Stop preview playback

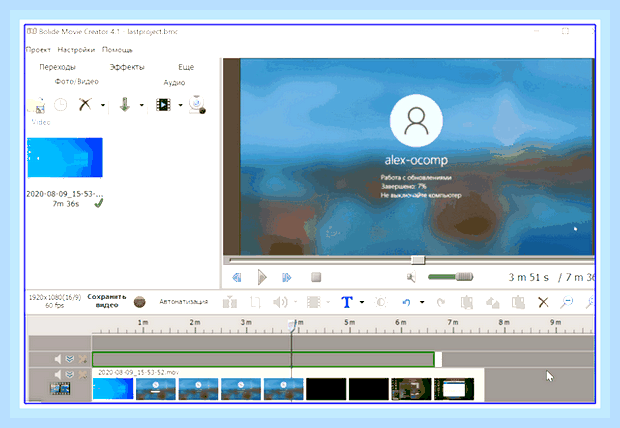click(316, 277)
